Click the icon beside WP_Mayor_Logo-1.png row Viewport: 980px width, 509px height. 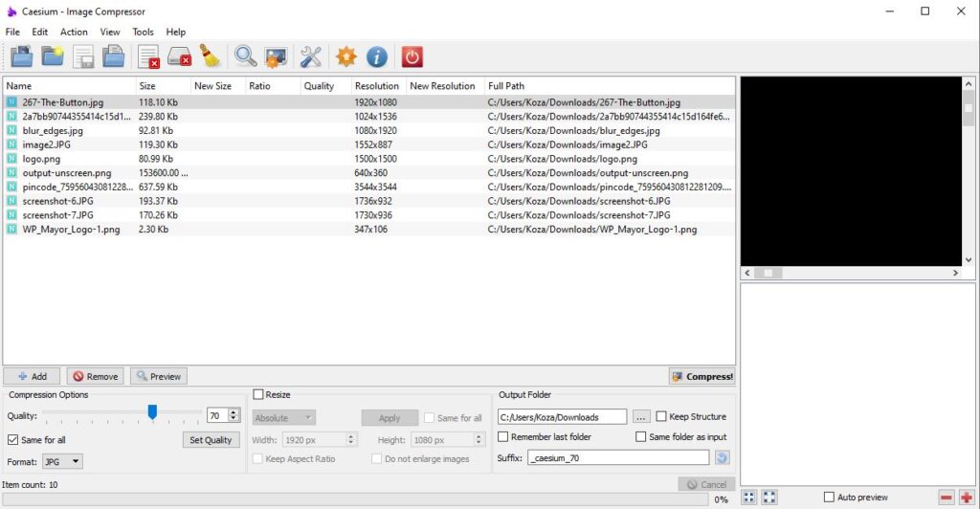(11, 230)
